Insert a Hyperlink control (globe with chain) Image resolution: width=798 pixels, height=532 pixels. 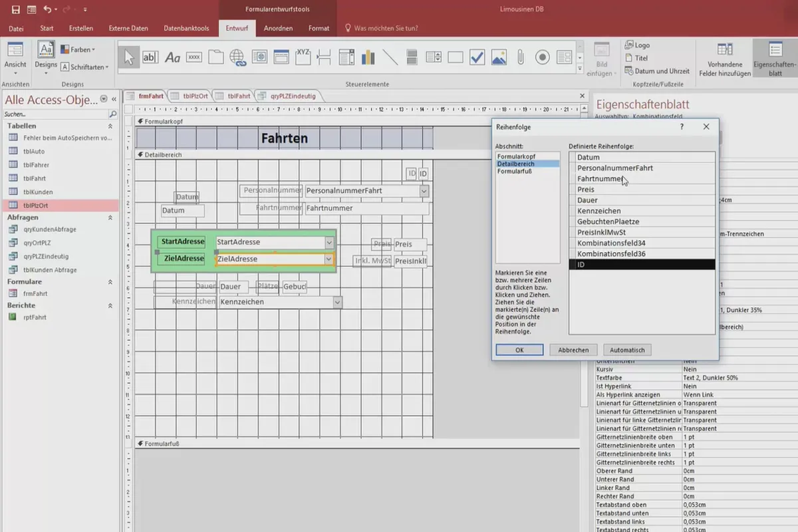237,58
